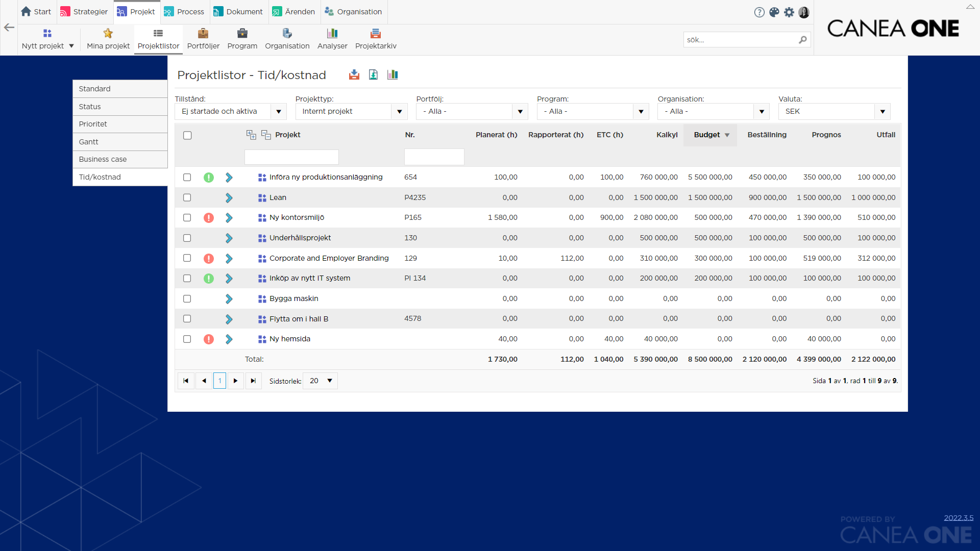Click project icon next to Lean
The width and height of the screenshot is (980, 551).
(x=262, y=198)
